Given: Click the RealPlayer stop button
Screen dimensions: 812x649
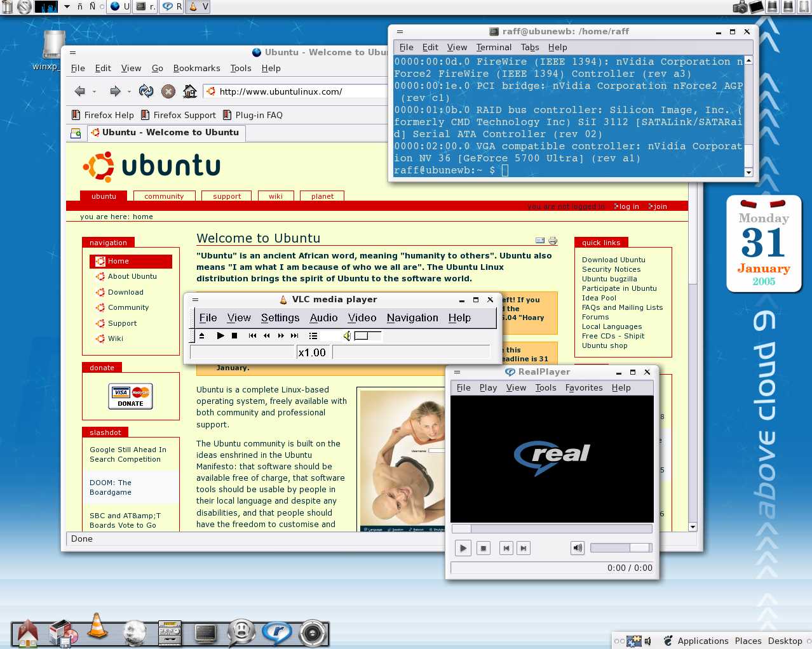Looking at the screenshot, I should pos(484,548).
